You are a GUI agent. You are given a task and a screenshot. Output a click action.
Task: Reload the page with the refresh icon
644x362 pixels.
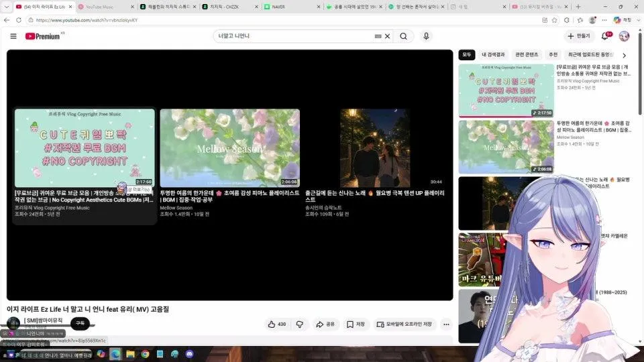point(19,19)
